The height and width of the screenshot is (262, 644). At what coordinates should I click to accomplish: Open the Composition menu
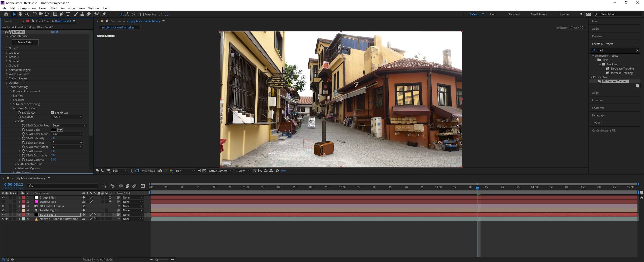point(27,8)
